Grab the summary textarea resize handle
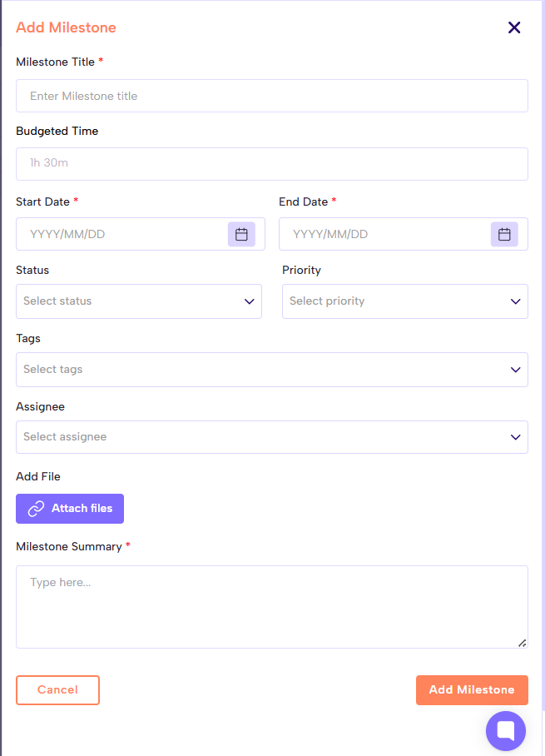 pyautogui.click(x=522, y=643)
